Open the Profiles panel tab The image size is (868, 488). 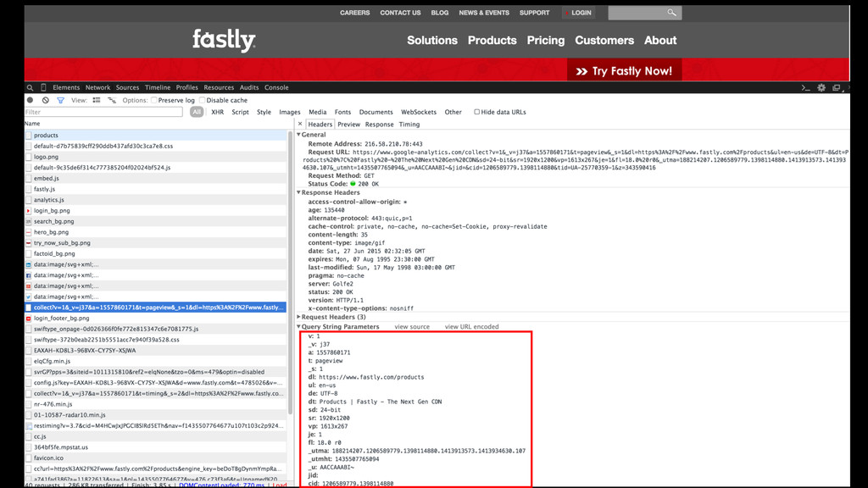click(x=187, y=87)
